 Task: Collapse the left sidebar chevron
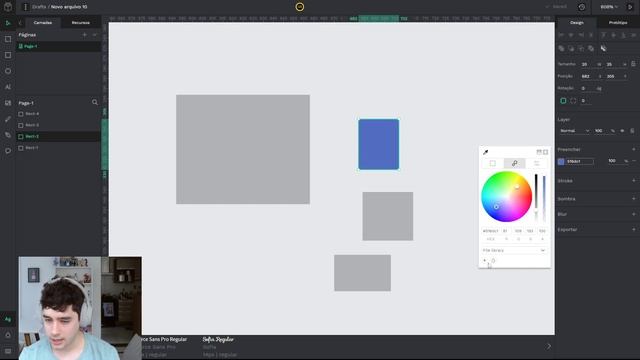point(20,23)
